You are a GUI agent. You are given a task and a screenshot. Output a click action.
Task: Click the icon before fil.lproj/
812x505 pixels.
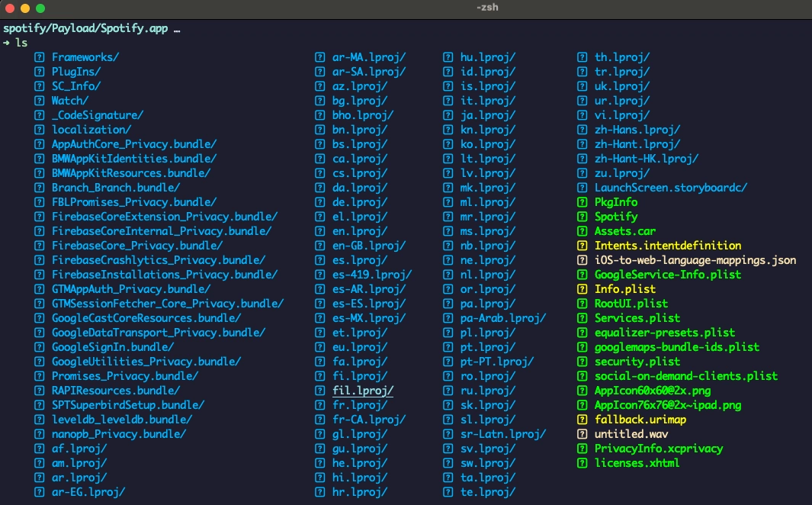[x=320, y=391]
